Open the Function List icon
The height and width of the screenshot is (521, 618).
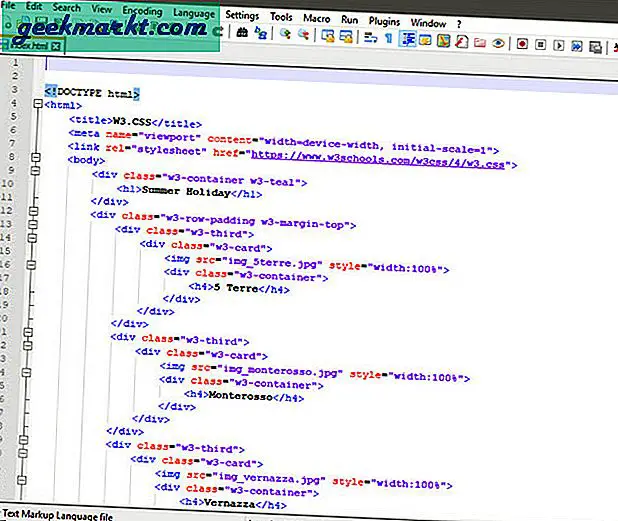click(x=462, y=41)
